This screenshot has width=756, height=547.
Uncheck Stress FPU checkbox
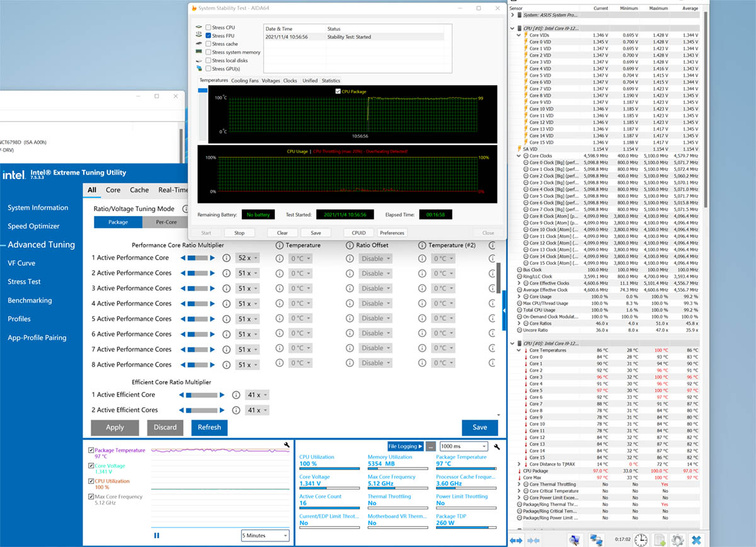click(x=208, y=36)
